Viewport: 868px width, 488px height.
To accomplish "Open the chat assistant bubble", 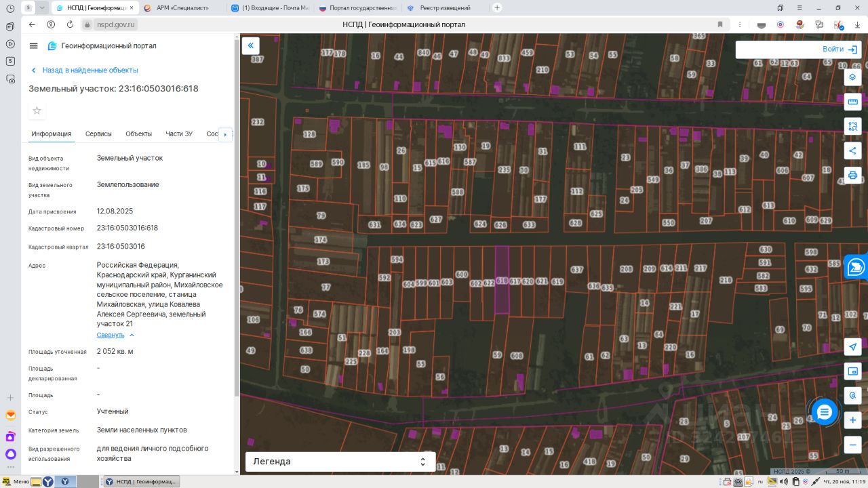I will click(x=824, y=411).
